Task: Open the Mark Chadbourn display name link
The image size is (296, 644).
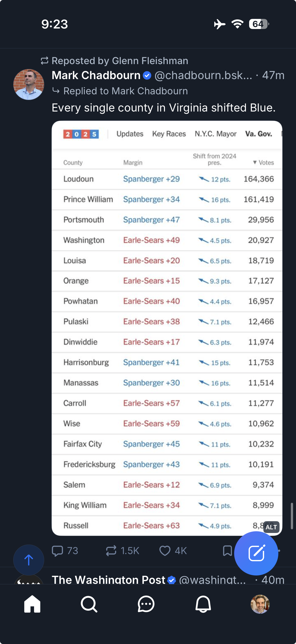Action: [96, 75]
